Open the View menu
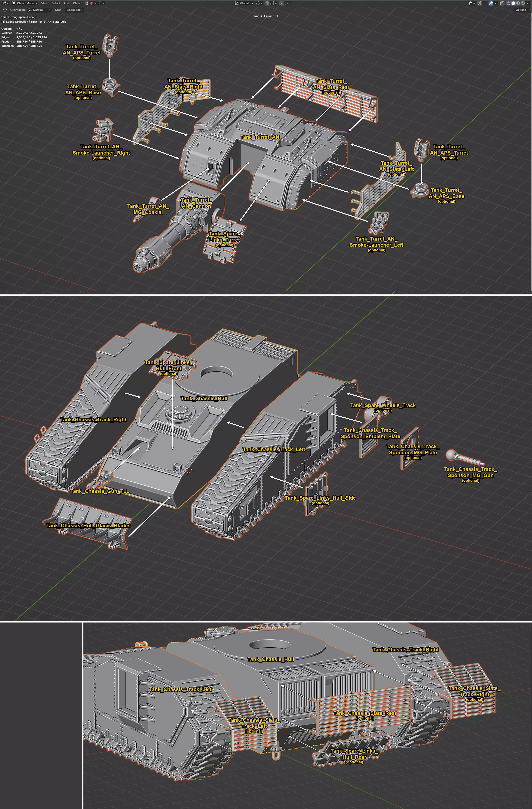Screen dimensions: 532x809 [x=44, y=3]
